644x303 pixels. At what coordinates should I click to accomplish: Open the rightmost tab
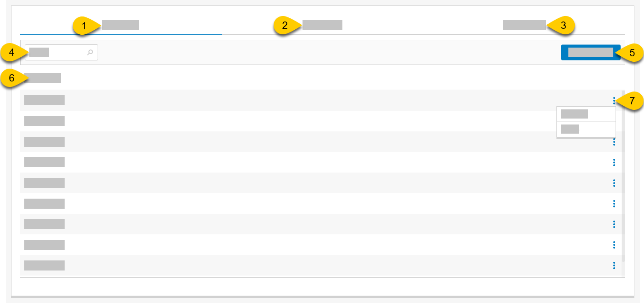click(525, 25)
